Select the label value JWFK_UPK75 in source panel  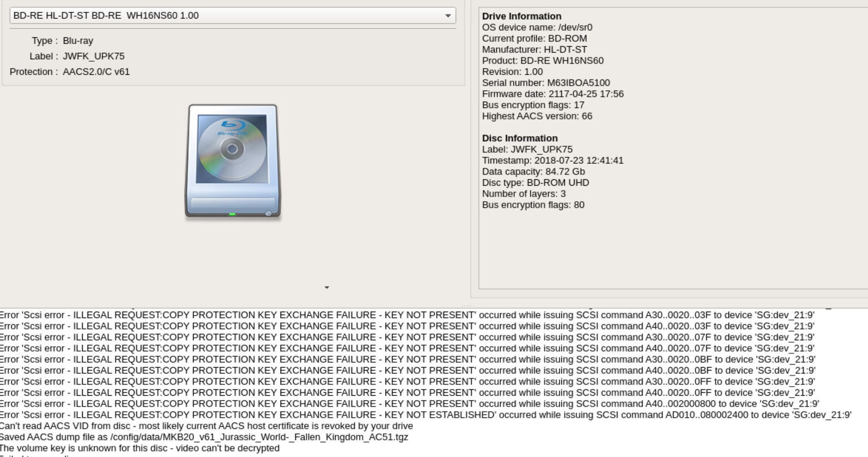click(94, 56)
